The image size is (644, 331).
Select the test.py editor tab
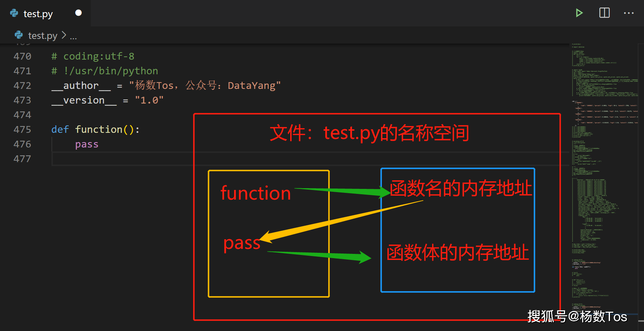[38, 14]
